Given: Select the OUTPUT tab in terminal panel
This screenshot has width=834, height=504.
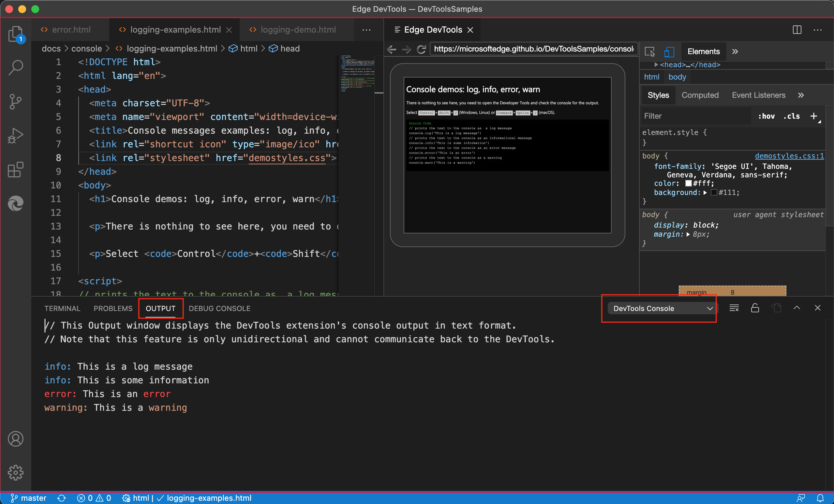Looking at the screenshot, I should pos(161,309).
